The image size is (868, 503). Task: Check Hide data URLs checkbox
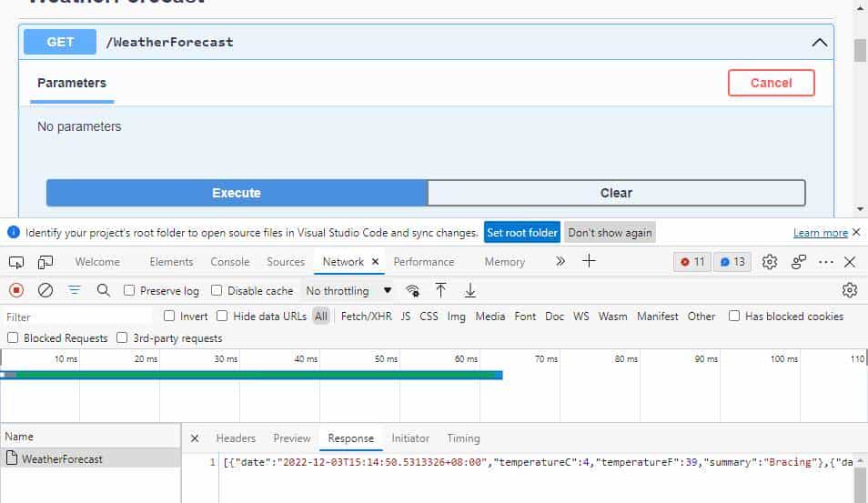(222, 316)
